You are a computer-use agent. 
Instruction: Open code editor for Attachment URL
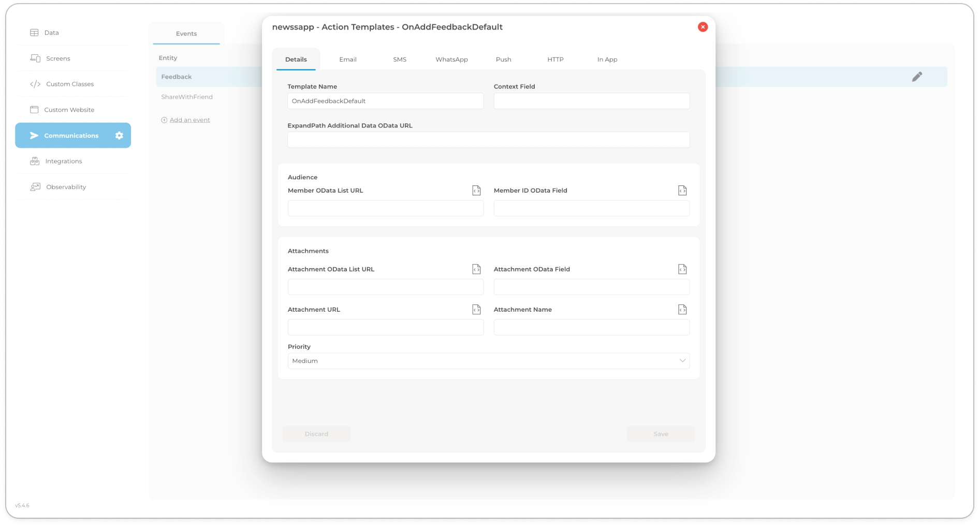point(476,310)
